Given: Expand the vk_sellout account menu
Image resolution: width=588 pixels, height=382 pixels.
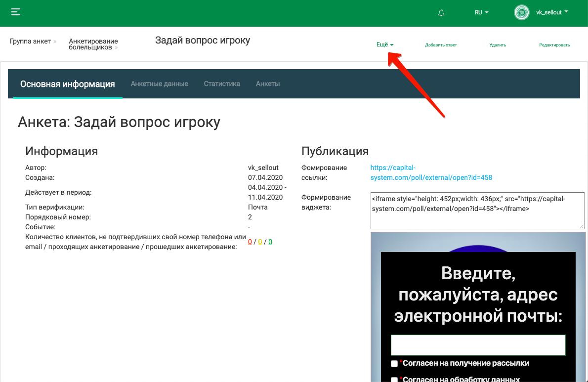Looking at the screenshot, I should 552,12.
